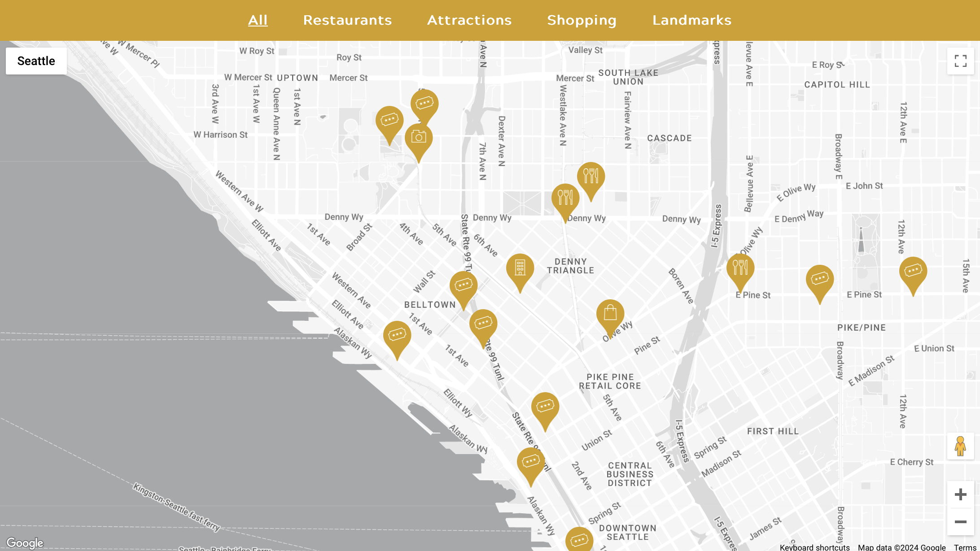Image resolution: width=980 pixels, height=551 pixels.
Task: Click the Seattle city button
Action: 36,61
